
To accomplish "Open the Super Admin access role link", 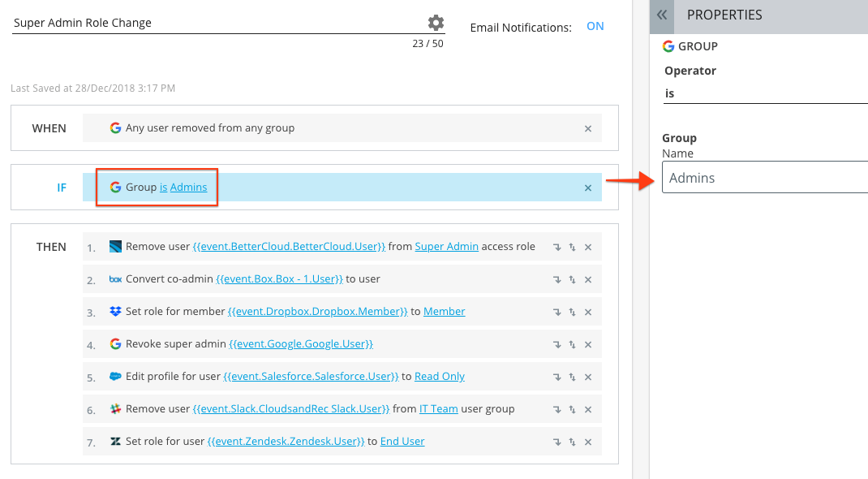I will (x=446, y=247).
